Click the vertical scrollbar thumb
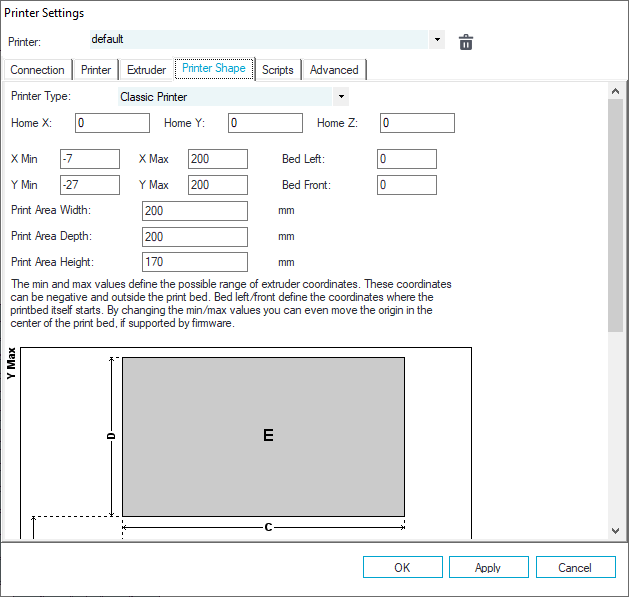Screen dimensions: 629x597 615,215
